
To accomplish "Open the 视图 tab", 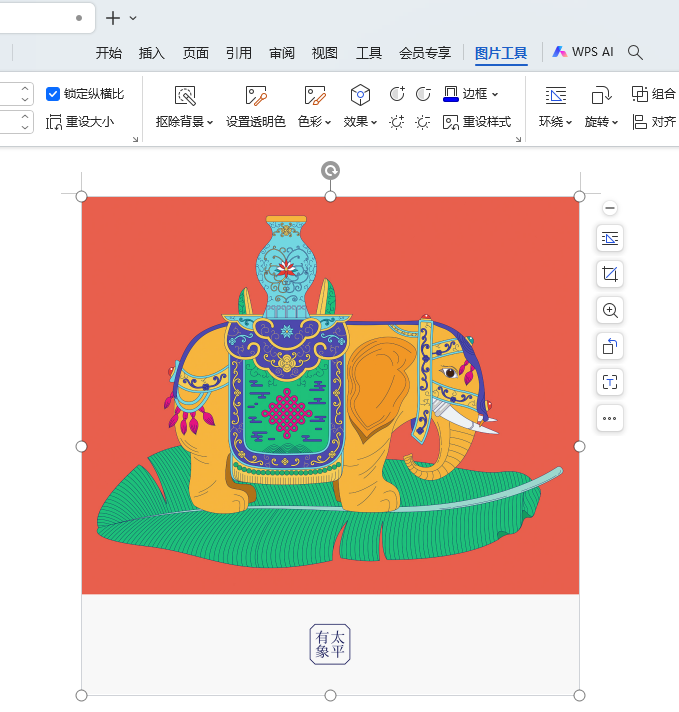I will (325, 53).
